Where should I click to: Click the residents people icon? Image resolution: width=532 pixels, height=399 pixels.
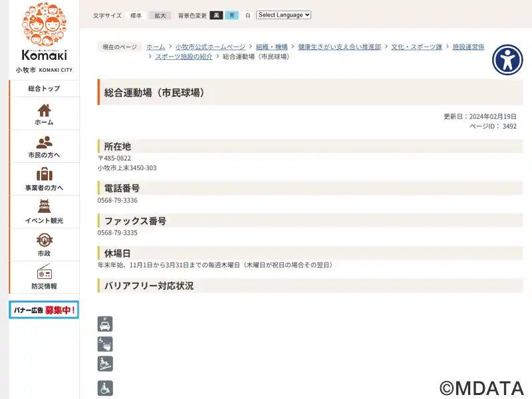pos(44,142)
